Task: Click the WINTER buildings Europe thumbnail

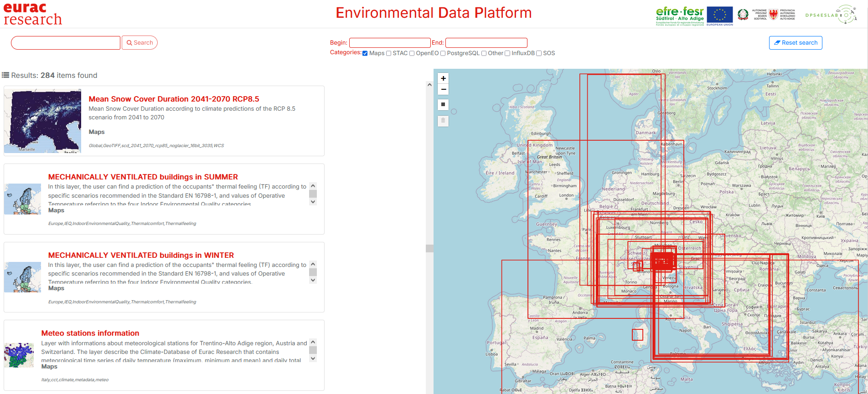Action: click(x=22, y=277)
